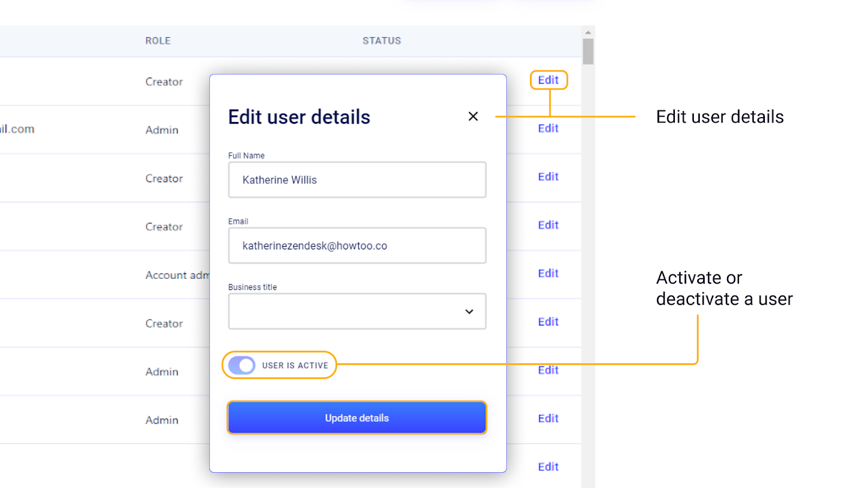This screenshot has height=488, width=868.
Task: Select the fourth Edit link from top
Action: (548, 225)
